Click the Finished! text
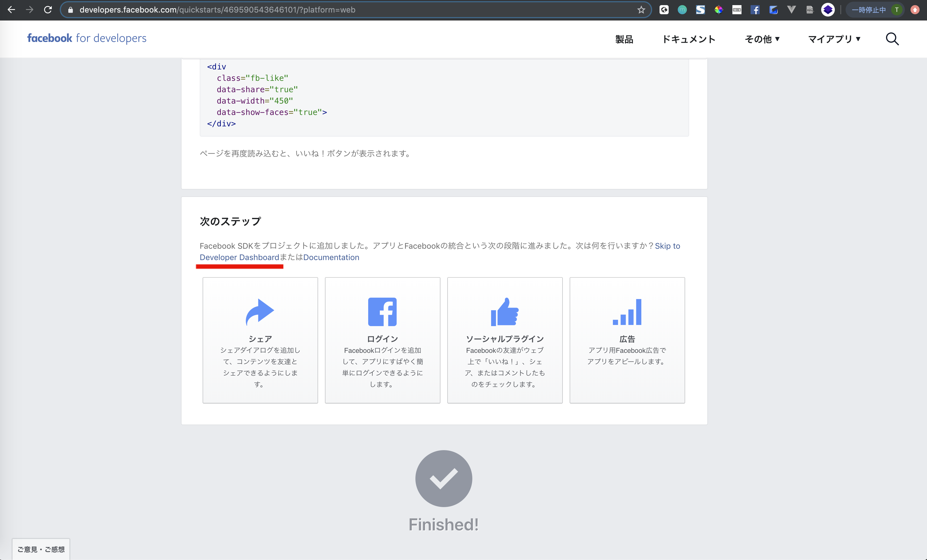 [x=444, y=525]
